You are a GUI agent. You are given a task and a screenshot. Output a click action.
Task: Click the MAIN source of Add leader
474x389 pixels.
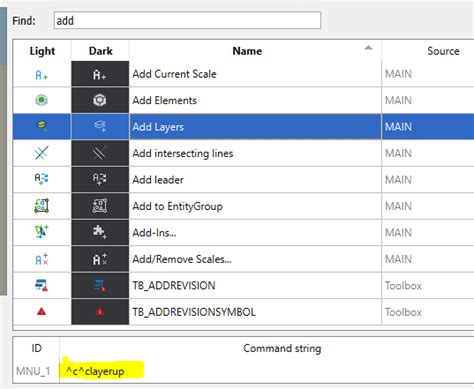[398, 180]
